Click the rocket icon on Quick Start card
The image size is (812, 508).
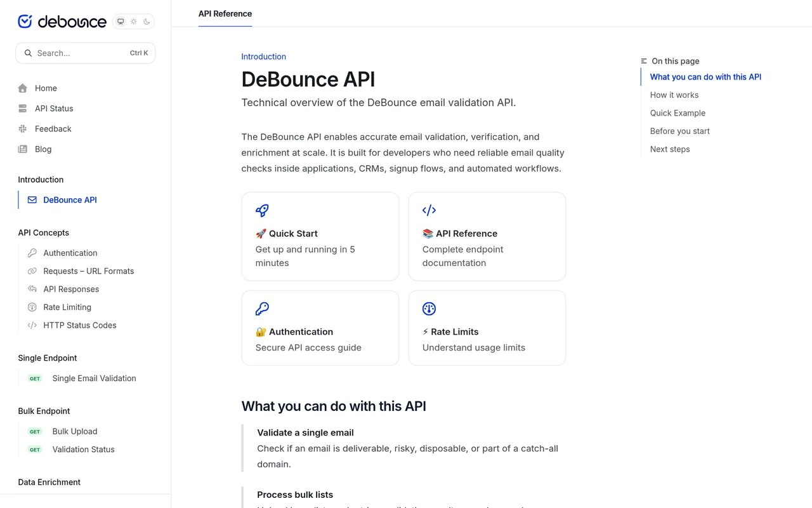262,210
